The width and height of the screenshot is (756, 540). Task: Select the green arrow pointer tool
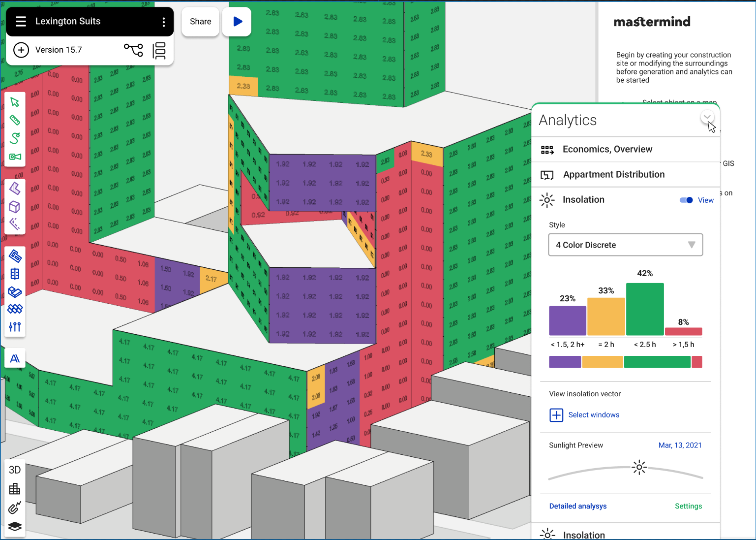tap(15, 102)
